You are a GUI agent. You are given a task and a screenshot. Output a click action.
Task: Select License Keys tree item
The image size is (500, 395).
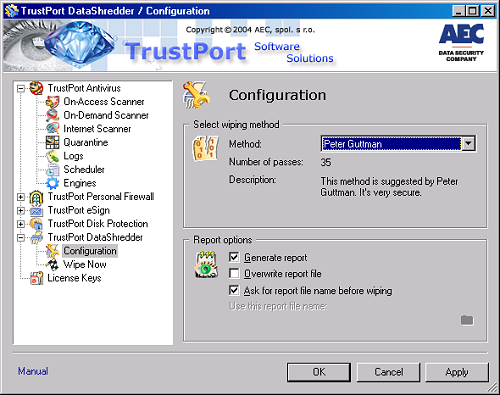coord(74,278)
